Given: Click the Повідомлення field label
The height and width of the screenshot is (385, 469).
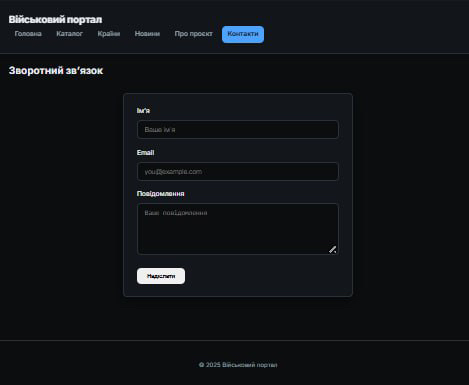Looking at the screenshot, I should pos(161,194).
